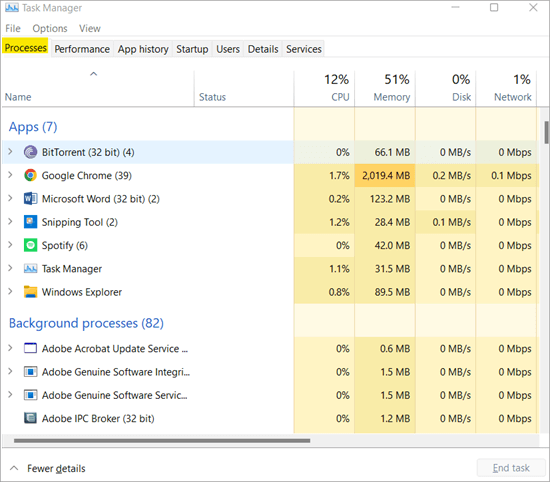Viewport: 550px width, 482px height.
Task: Click BitTorrent's 66.1 MB memory value
Action: tap(392, 152)
